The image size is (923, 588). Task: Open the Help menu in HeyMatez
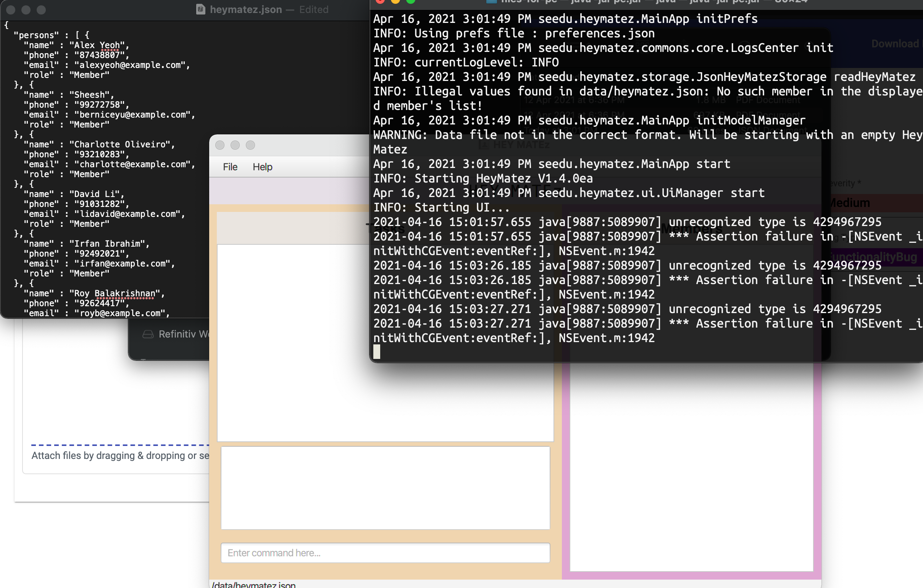[262, 167]
